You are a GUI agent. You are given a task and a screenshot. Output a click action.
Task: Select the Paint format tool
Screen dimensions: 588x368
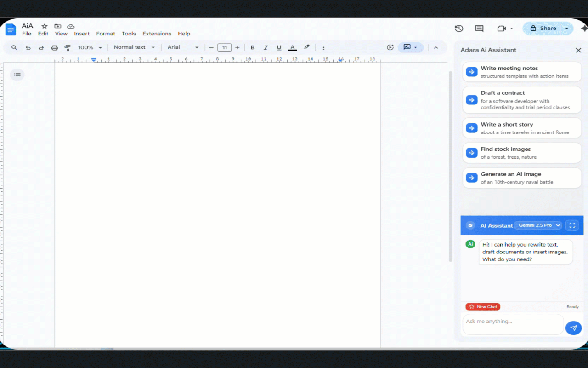[68, 47]
